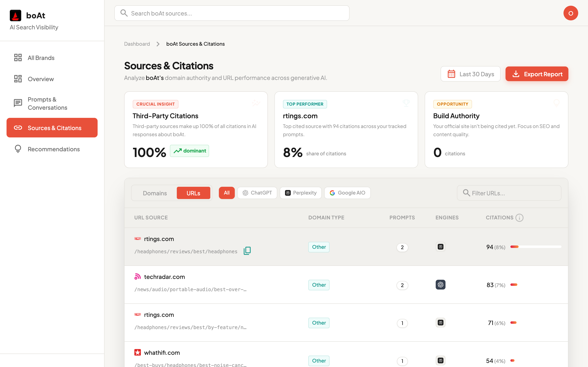Click the ChatGPT engine icon in techradar row
The width and height of the screenshot is (588, 367).
[440, 285]
